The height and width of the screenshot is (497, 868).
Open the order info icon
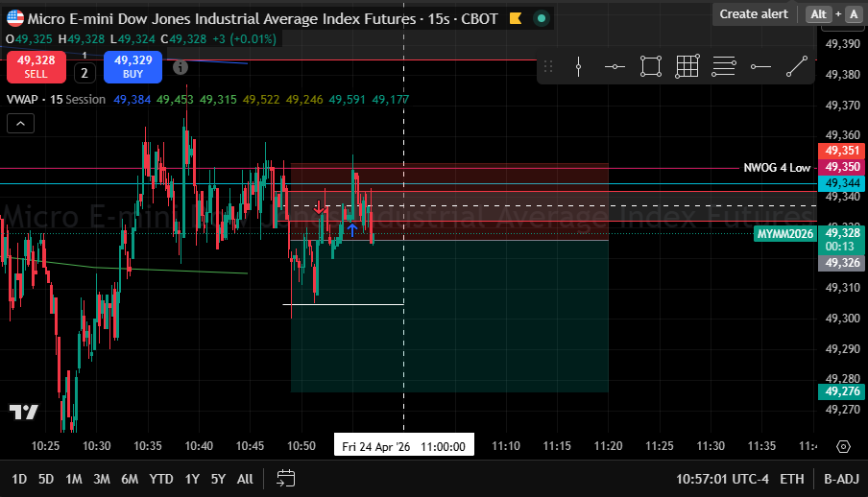point(181,67)
